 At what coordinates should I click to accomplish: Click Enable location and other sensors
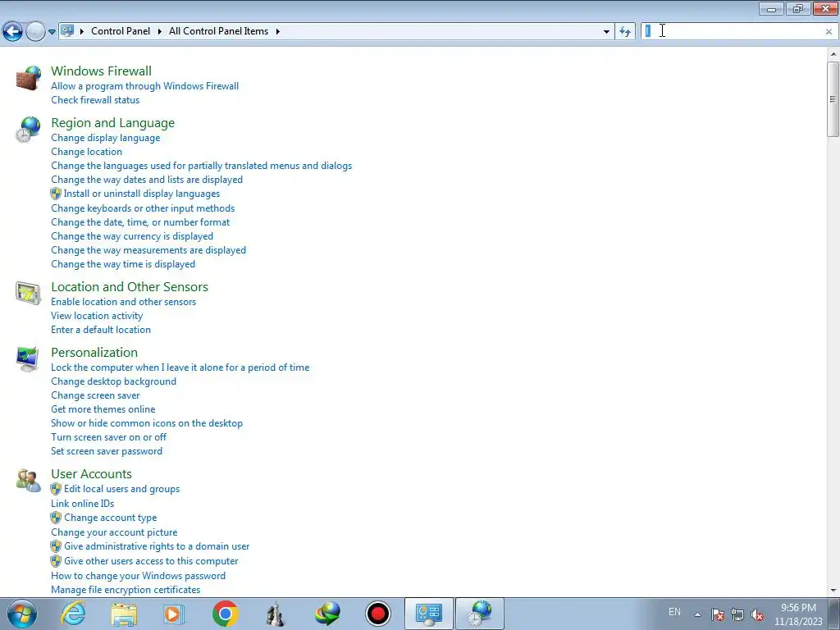[124, 302]
